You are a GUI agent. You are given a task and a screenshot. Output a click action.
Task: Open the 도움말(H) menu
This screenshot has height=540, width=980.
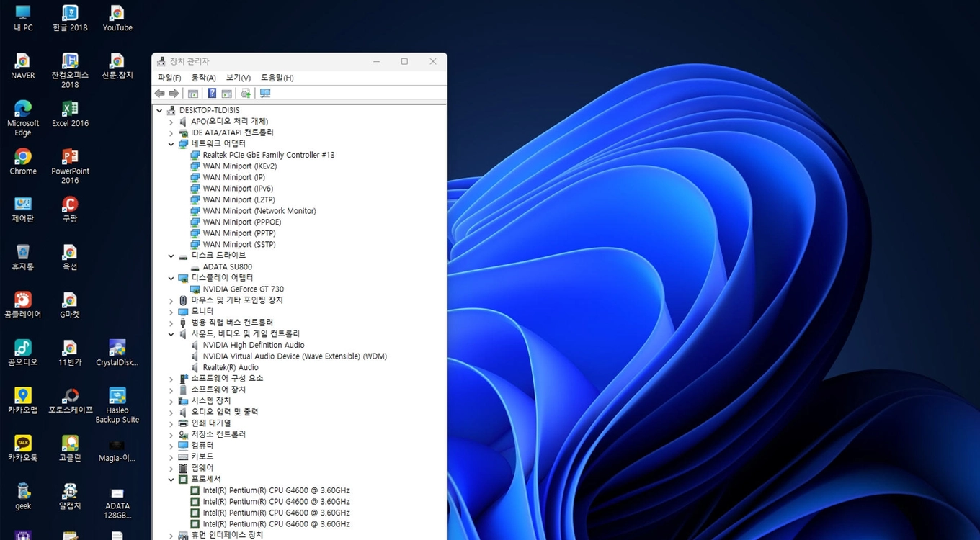[x=277, y=78]
